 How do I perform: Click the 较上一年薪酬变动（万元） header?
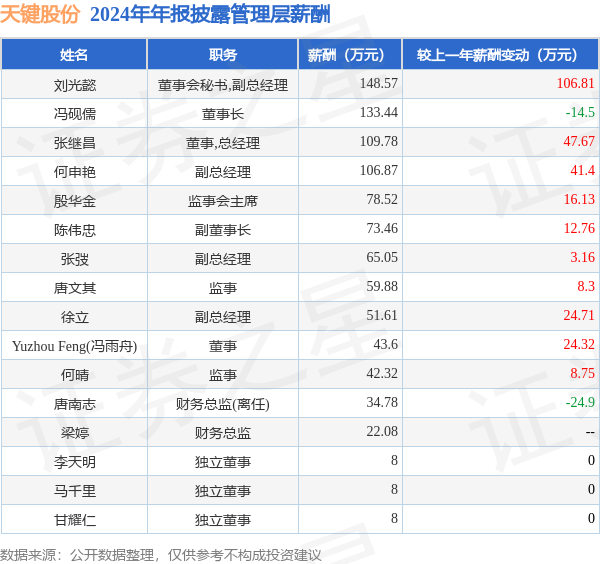coord(501,55)
